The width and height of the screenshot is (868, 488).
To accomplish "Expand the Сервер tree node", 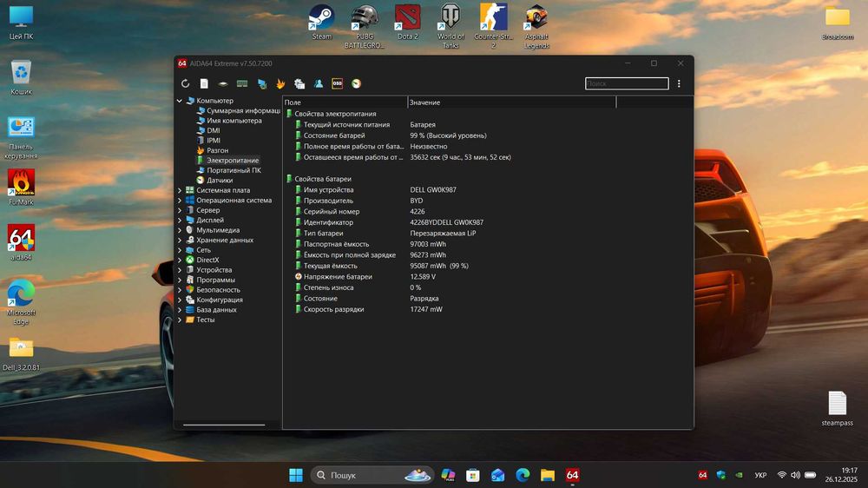I will (x=180, y=210).
